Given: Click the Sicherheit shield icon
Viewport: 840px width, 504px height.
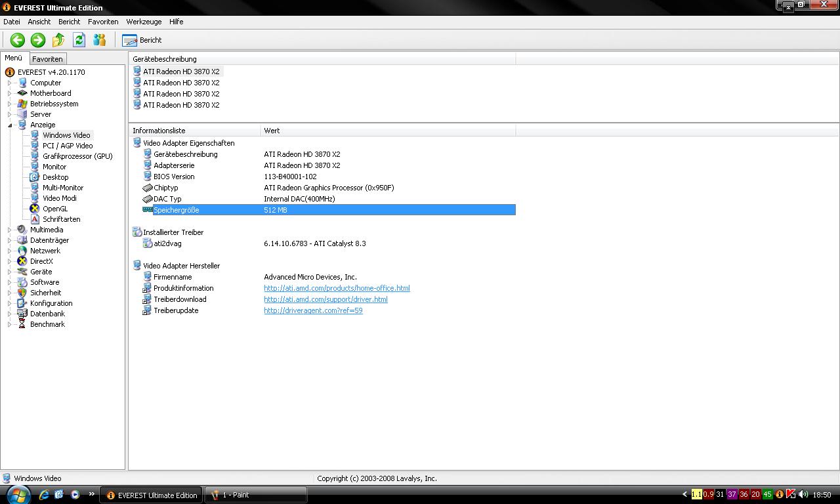Looking at the screenshot, I should (22, 293).
